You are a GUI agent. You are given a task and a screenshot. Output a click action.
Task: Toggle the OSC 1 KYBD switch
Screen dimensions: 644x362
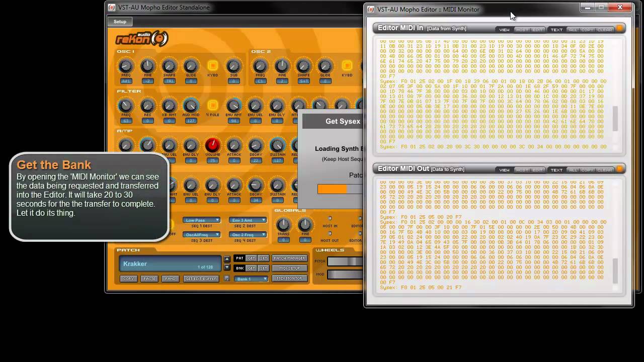pos(212,66)
